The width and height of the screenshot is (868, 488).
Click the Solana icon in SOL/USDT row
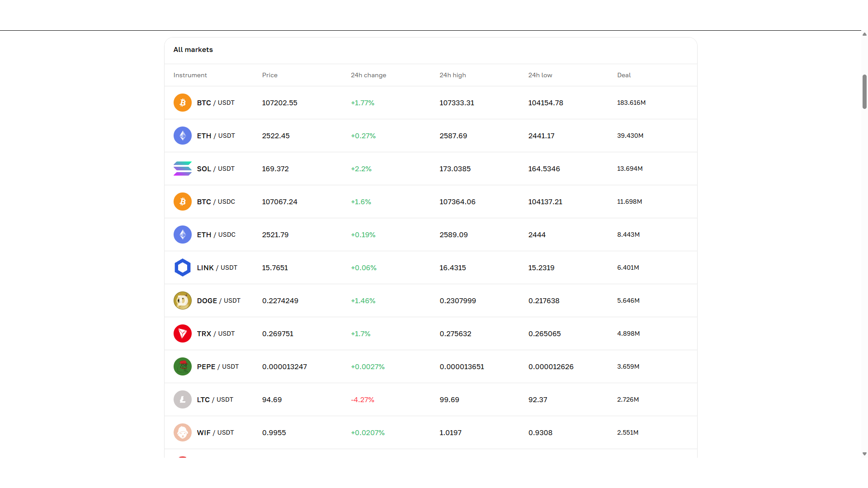click(183, 169)
